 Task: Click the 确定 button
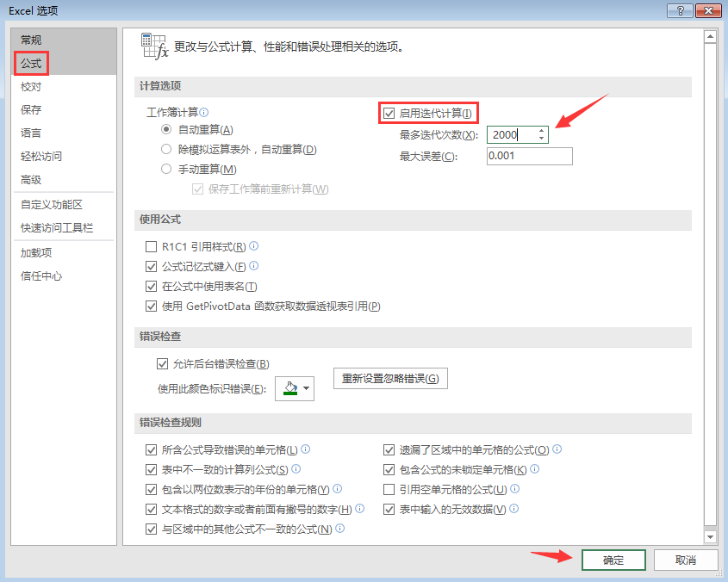click(x=613, y=560)
